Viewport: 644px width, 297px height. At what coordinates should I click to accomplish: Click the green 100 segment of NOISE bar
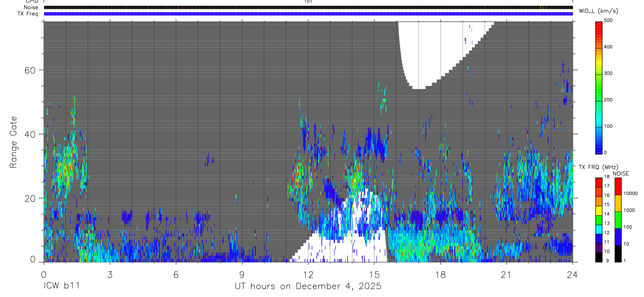[x=618, y=220]
